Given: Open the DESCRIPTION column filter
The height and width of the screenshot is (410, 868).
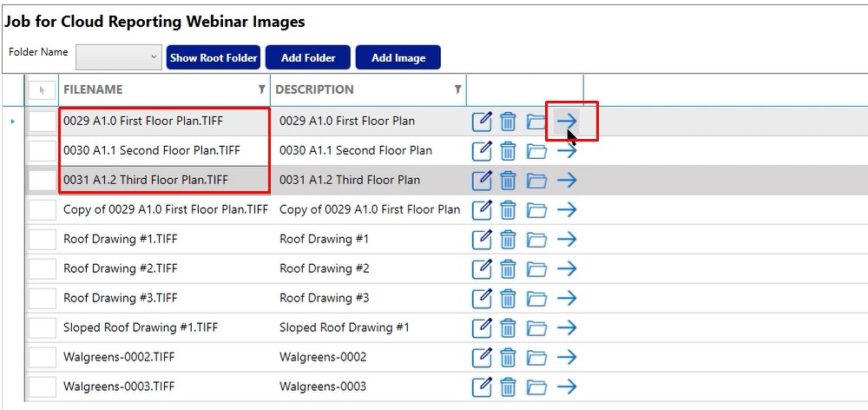Looking at the screenshot, I should [457, 89].
